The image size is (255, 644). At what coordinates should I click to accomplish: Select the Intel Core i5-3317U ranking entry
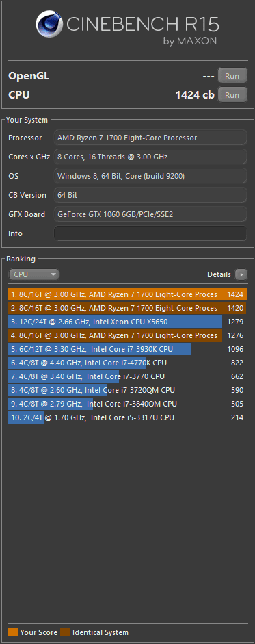[127, 417]
